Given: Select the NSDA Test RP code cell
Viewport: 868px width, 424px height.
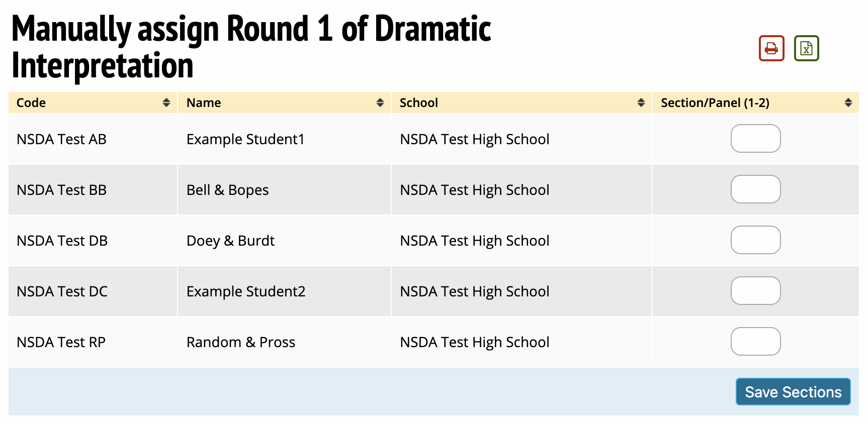Looking at the screenshot, I should [x=61, y=343].
